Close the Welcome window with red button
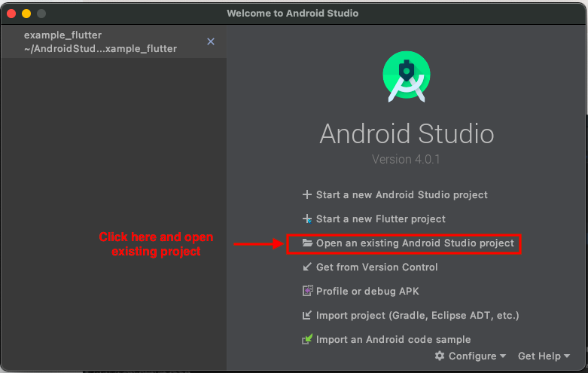The height and width of the screenshot is (373, 588). (x=11, y=14)
